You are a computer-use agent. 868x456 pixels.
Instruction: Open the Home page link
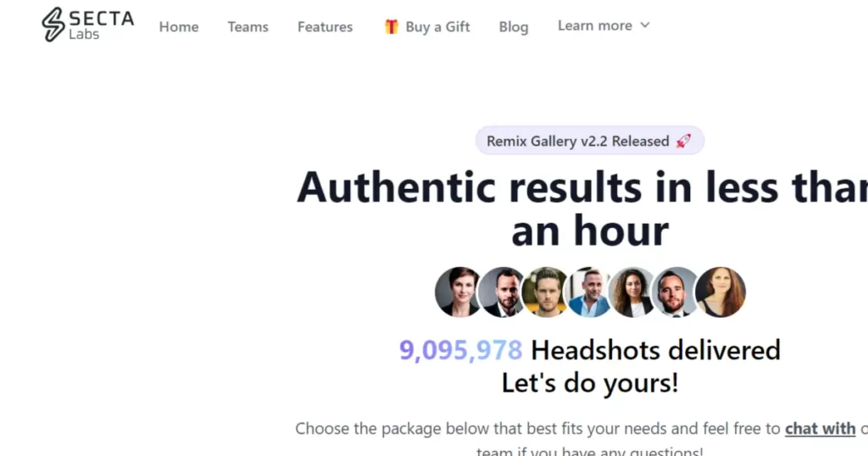179,26
